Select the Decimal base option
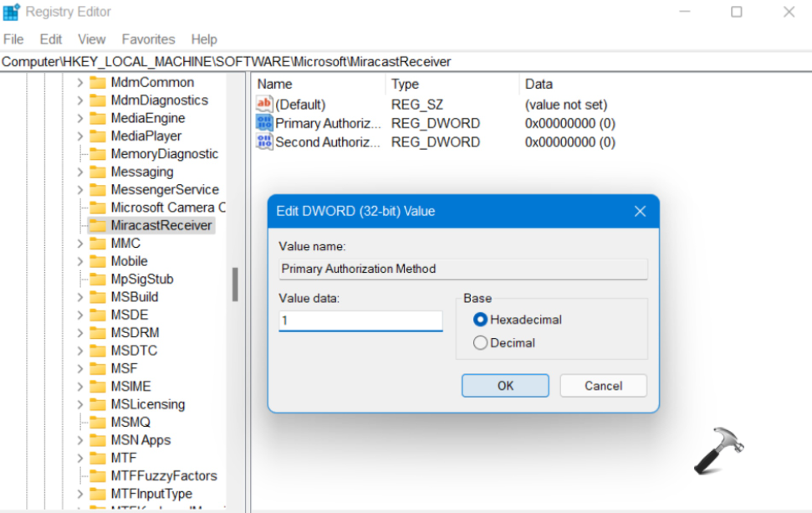The image size is (812, 513). coord(480,343)
